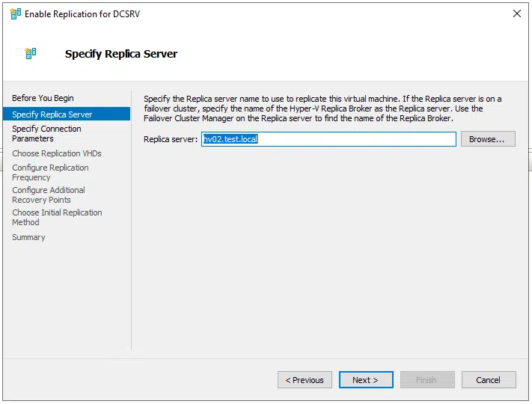The height and width of the screenshot is (404, 532).
Task: Click the replication icon in the title bar
Action: click(x=14, y=13)
